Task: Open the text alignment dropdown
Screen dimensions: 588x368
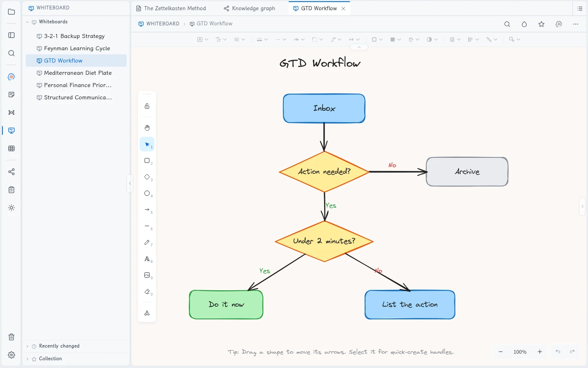Action: [239, 40]
